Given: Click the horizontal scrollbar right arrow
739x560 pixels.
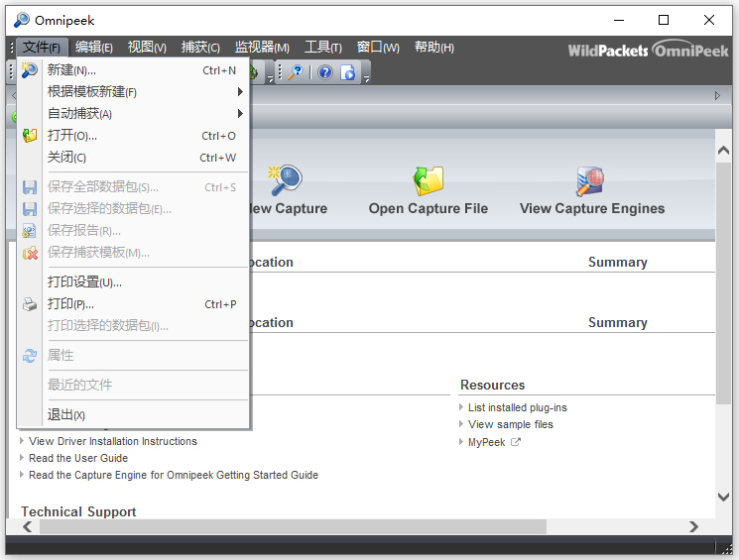Looking at the screenshot, I should tap(693, 527).
